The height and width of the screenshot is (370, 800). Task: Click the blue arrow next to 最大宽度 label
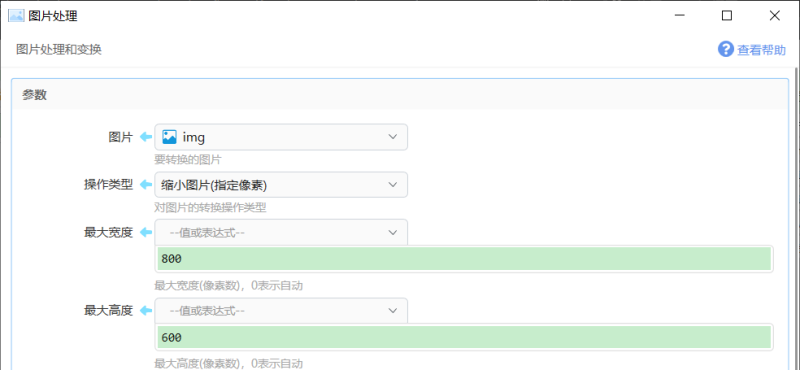pyautogui.click(x=146, y=232)
